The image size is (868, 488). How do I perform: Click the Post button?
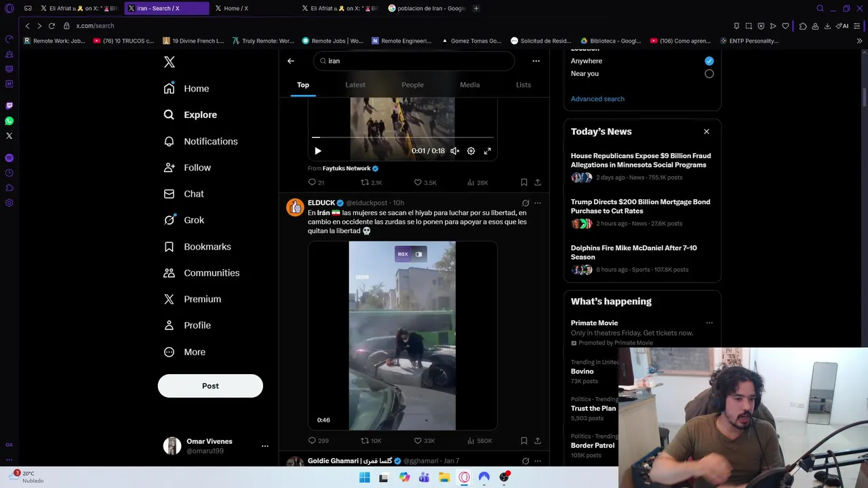coord(210,386)
